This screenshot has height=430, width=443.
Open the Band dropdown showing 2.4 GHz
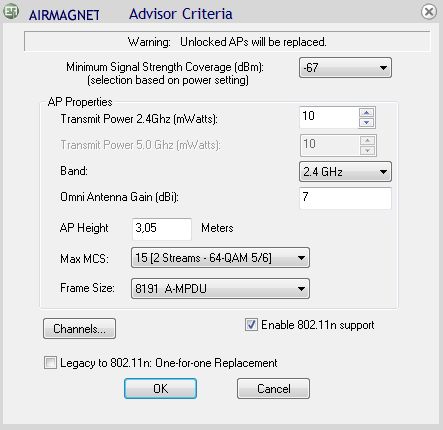point(345,172)
